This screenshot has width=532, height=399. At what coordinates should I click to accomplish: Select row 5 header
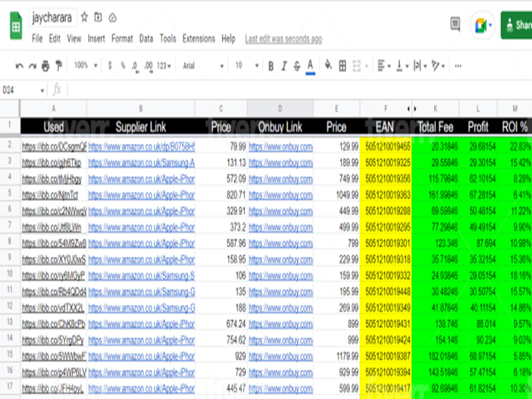tap(10, 194)
